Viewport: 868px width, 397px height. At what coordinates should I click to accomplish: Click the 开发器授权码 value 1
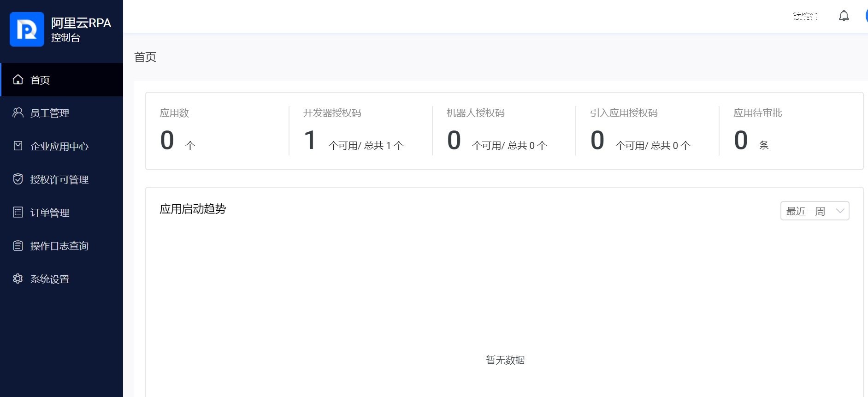tap(310, 140)
